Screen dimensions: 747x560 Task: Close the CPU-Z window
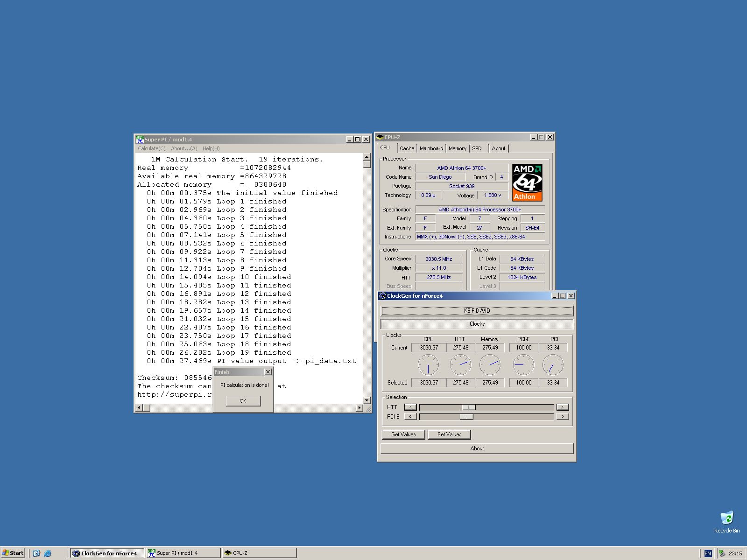point(550,137)
